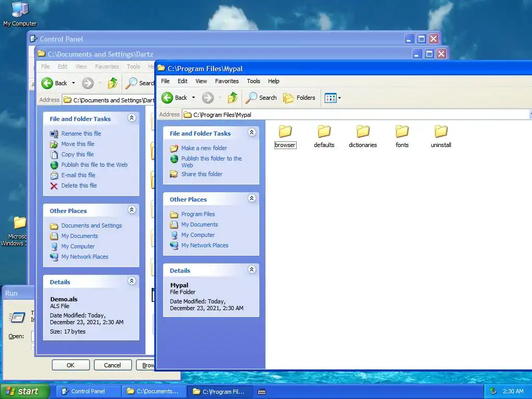Click Make a new folder
This screenshot has height=399, width=532.
point(204,148)
